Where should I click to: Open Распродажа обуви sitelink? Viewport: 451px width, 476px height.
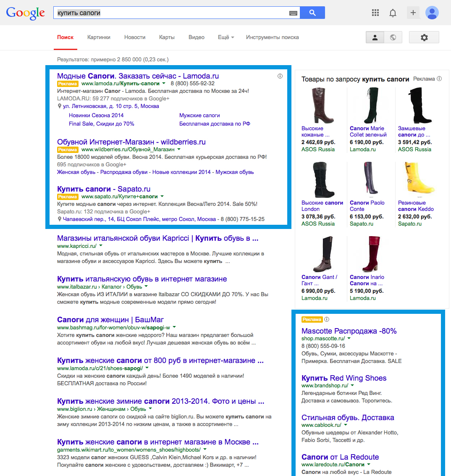[124, 172]
